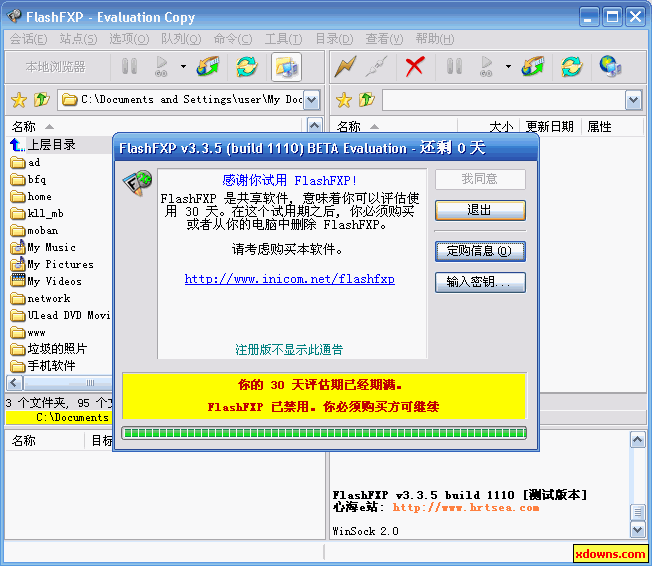Select the moban folder
Screen dimensions: 652x566
[34, 230]
